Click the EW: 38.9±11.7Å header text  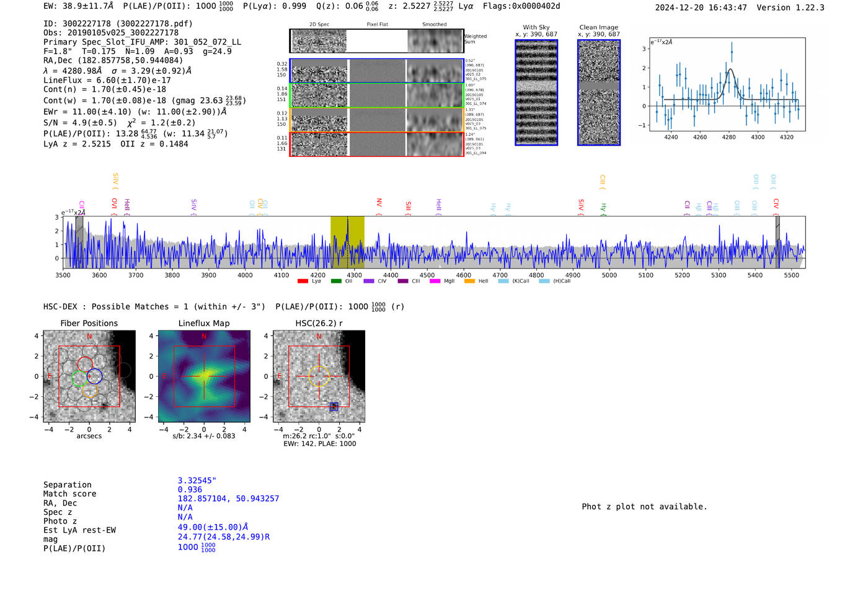click(x=79, y=6)
